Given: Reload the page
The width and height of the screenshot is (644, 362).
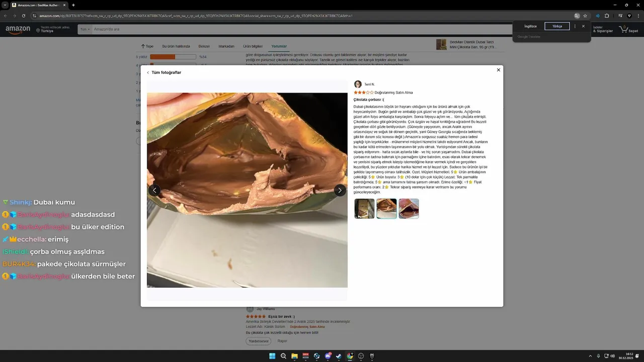Looking at the screenshot, I should click(23, 16).
